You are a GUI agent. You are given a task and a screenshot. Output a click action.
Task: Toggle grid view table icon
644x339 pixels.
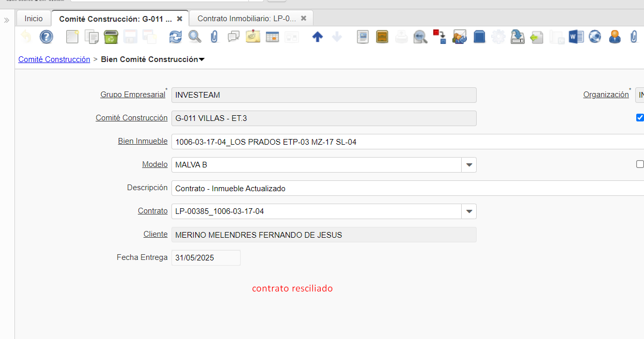coord(272,37)
